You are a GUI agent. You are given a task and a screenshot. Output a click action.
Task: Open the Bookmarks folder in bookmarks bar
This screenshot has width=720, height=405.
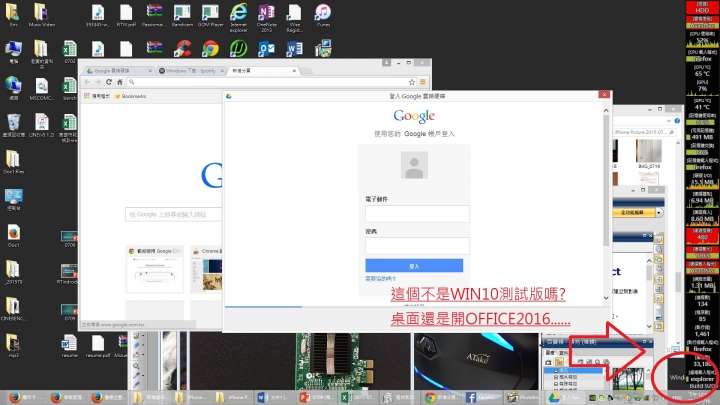pyautogui.click(x=130, y=96)
